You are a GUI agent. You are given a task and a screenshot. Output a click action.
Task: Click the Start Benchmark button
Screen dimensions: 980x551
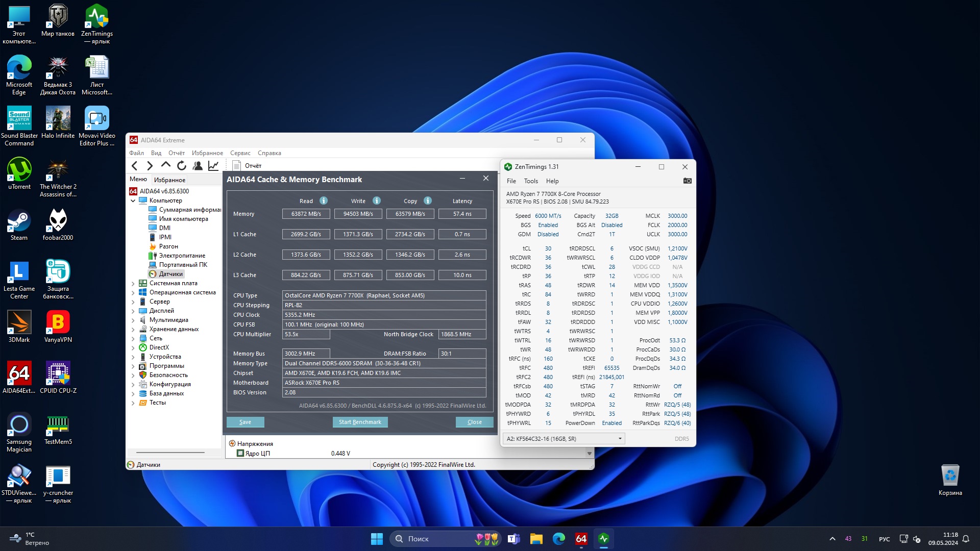pos(360,422)
